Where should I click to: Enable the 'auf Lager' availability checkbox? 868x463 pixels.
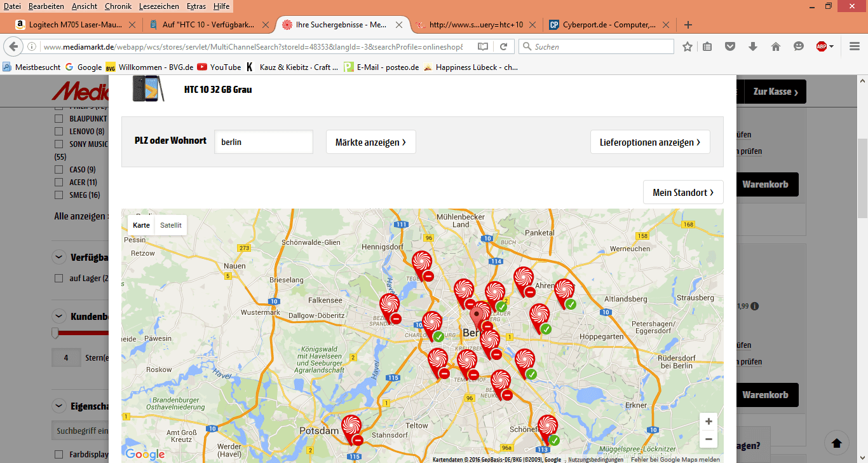point(58,278)
